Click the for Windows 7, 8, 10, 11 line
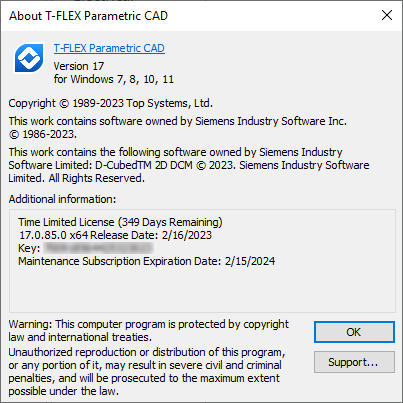Image resolution: width=403 pixels, height=403 pixels. pos(114,79)
